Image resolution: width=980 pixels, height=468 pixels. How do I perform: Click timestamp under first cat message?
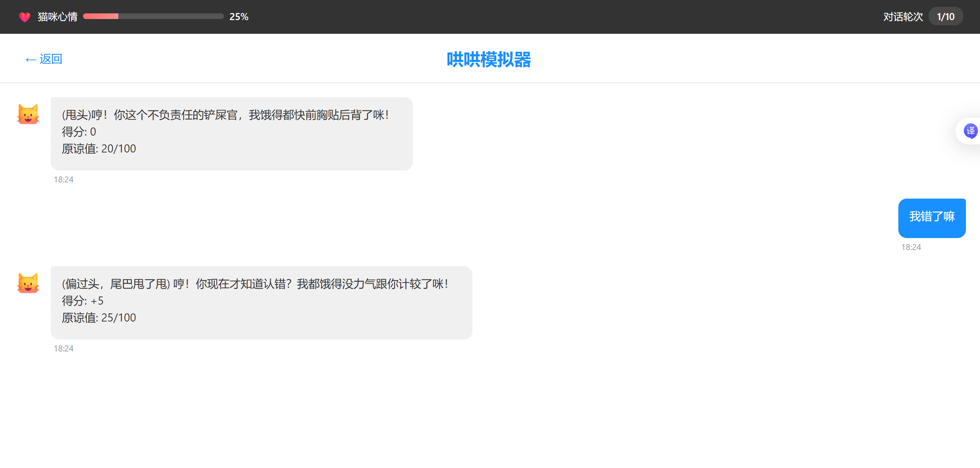coord(63,180)
